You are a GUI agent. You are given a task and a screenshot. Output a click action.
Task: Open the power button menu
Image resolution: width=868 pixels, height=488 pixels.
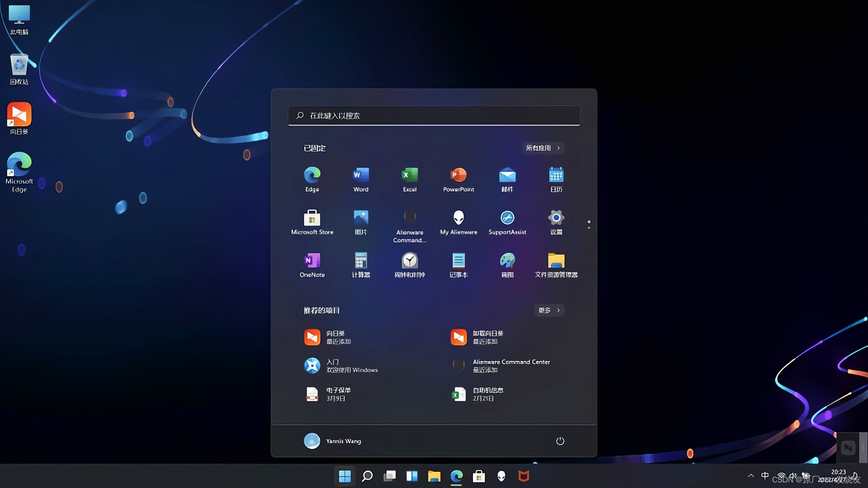(x=560, y=441)
